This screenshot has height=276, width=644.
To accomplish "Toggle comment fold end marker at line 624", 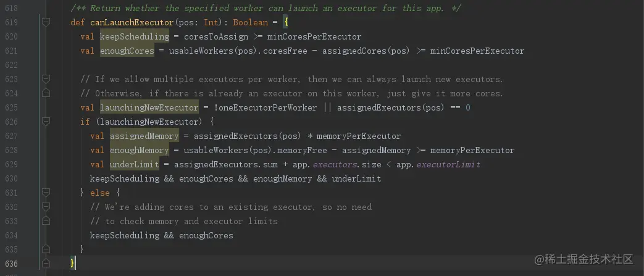I will point(46,93).
